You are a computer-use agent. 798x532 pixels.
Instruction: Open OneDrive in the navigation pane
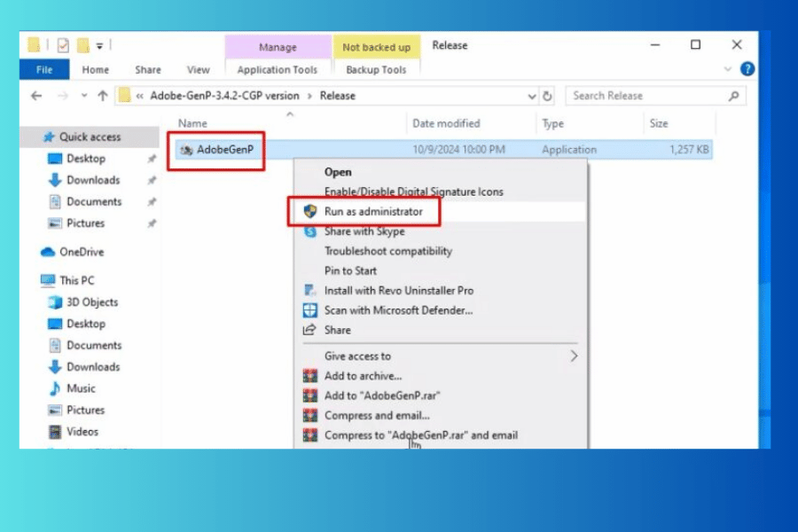pyautogui.click(x=81, y=252)
